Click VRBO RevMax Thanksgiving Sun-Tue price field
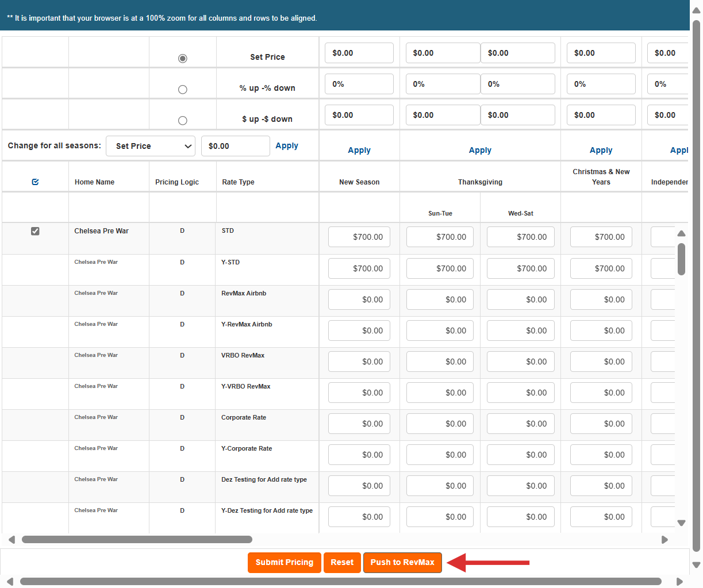 [440, 362]
